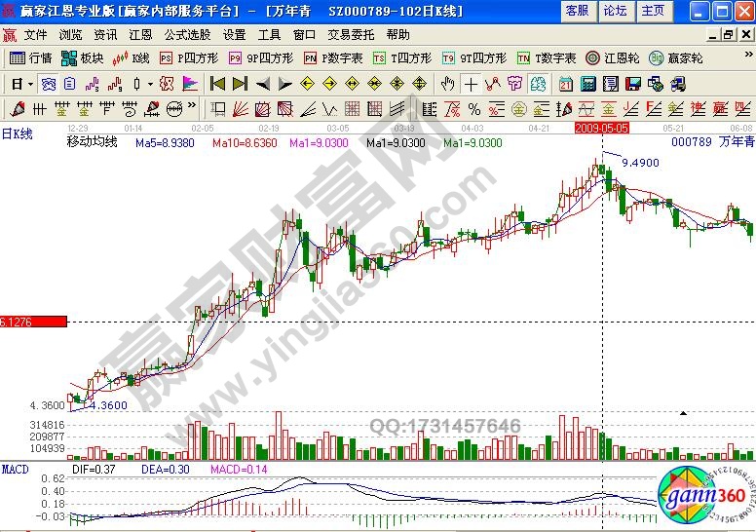
Task: Click the 2009-05-05 date marker
Action: tap(602, 128)
